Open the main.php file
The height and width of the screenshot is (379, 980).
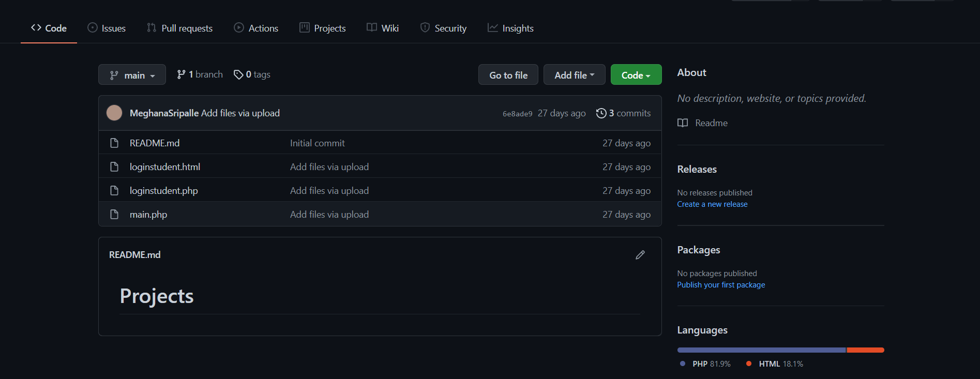pyautogui.click(x=148, y=214)
